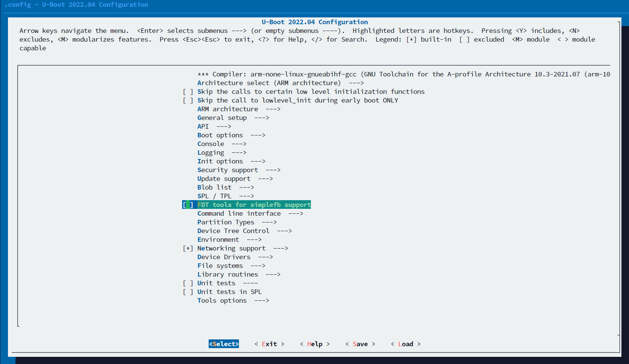Image resolution: width=629 pixels, height=364 pixels.
Task: Toggle the Unit tests checkbox
Action: (x=188, y=283)
